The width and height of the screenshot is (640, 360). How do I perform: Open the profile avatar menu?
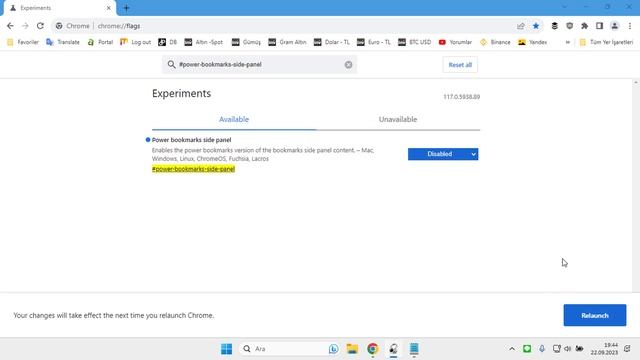pyautogui.click(x=614, y=26)
